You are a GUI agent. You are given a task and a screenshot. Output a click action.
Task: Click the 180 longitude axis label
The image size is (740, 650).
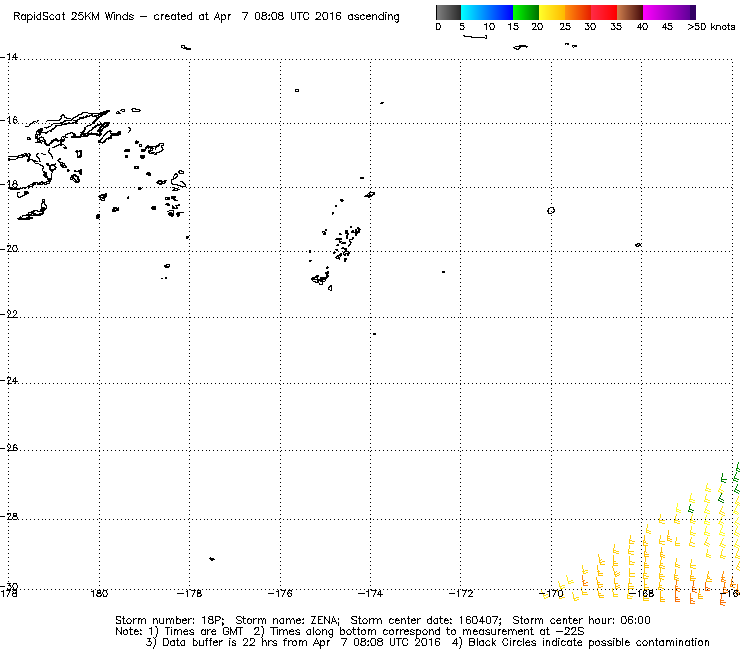[x=99, y=593]
